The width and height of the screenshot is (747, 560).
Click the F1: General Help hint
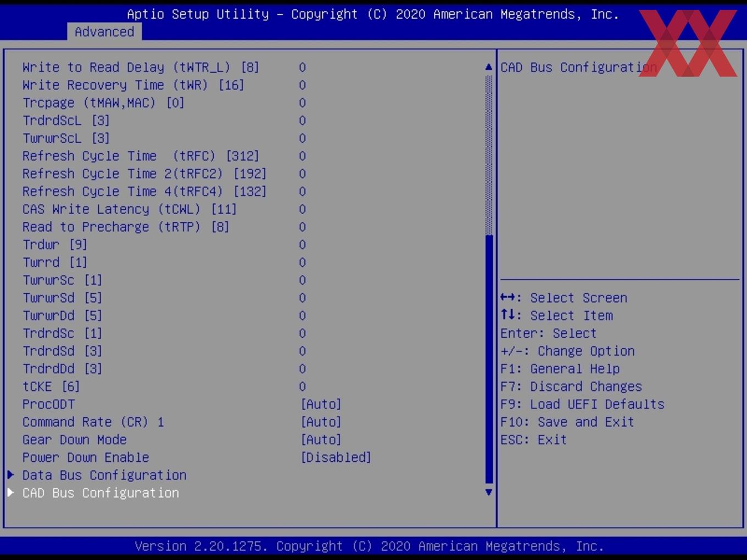point(560,369)
